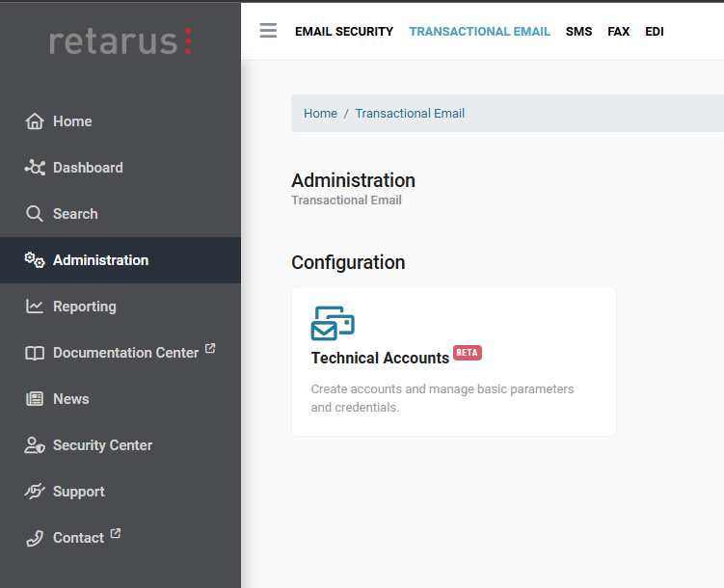Click the Home house icon in sidebar
Image resolution: width=724 pixels, height=588 pixels.
pos(35,121)
